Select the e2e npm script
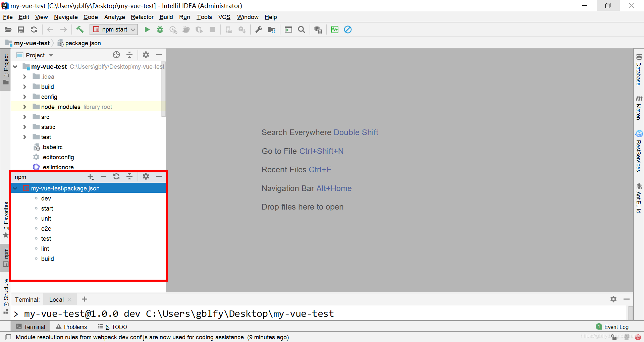 pyautogui.click(x=46, y=229)
